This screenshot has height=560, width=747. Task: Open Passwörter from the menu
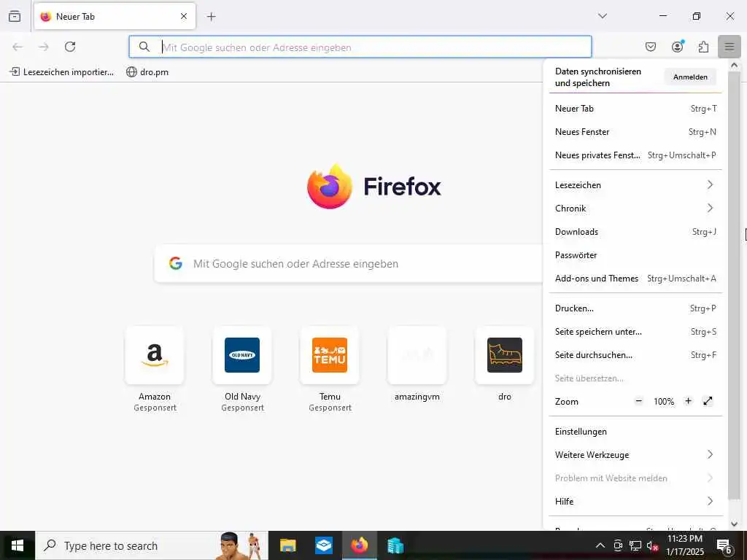(x=635, y=255)
